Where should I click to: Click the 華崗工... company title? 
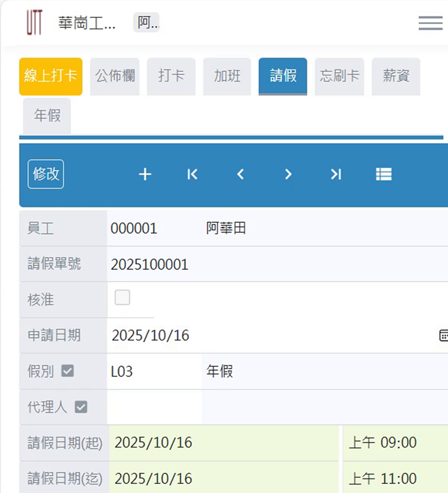pos(87,23)
